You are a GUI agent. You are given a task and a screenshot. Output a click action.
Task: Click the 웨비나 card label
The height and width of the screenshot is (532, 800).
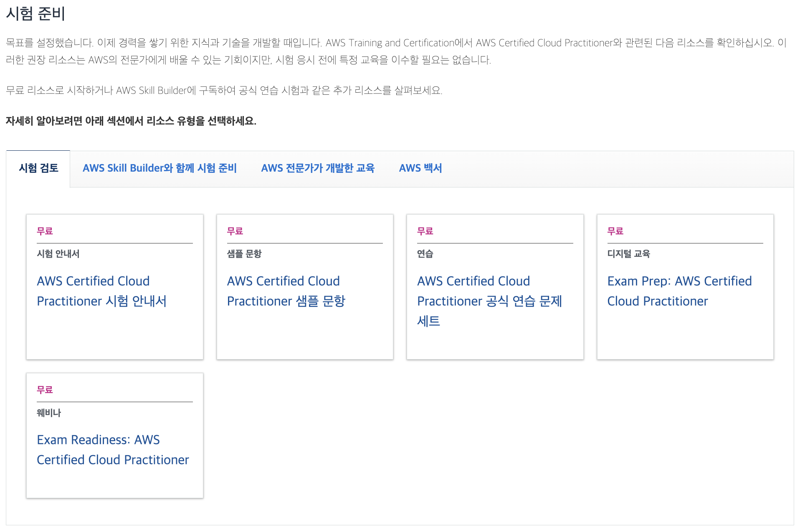pyautogui.click(x=49, y=413)
